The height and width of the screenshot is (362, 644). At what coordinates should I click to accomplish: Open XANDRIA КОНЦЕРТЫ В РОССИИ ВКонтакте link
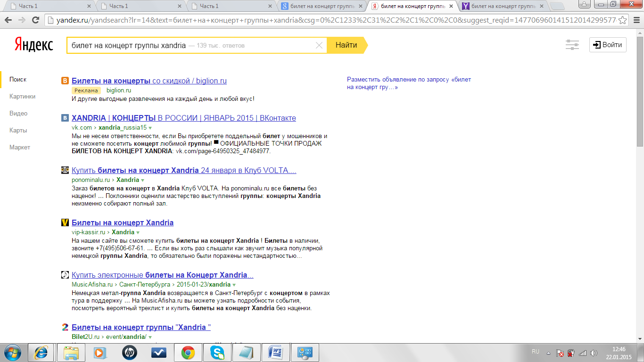tap(184, 118)
